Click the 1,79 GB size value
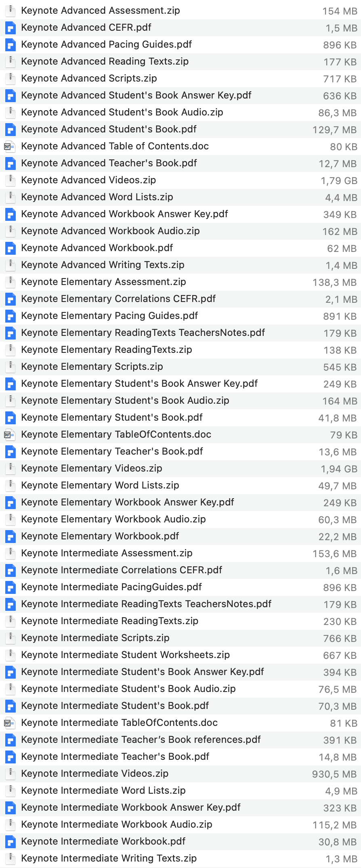This screenshot has height=868, width=361. [x=339, y=181]
